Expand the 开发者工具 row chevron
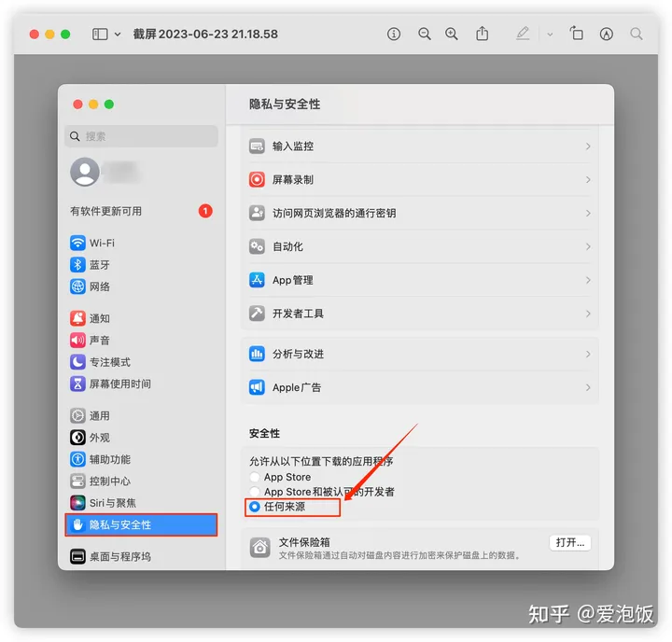The height and width of the screenshot is (642, 672). tap(588, 314)
